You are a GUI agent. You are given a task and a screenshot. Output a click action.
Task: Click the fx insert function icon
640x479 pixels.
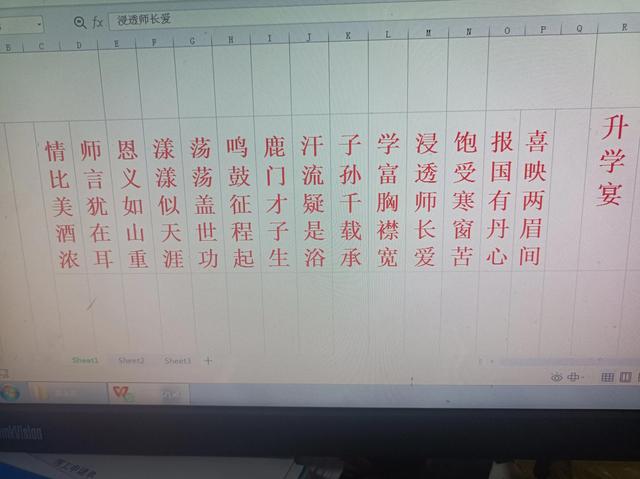(x=98, y=22)
